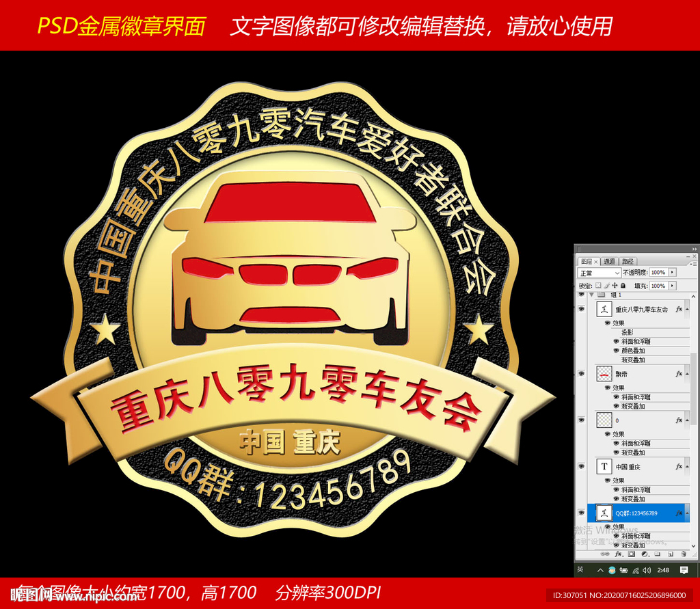The height and width of the screenshot is (609, 700).
Task: Toggle 渐变叠加 effect eye under 中国 重庆 layer
Action: click(617, 499)
